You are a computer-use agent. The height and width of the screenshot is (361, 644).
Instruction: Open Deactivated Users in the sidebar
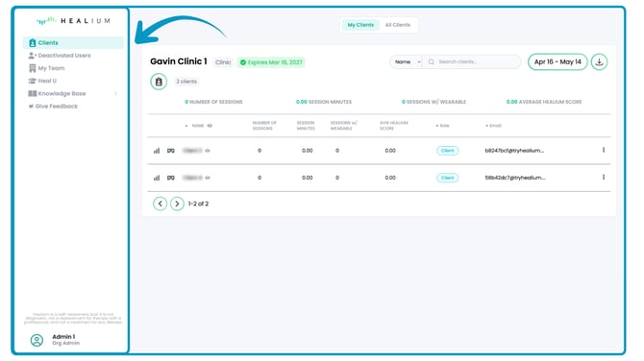coord(60,56)
